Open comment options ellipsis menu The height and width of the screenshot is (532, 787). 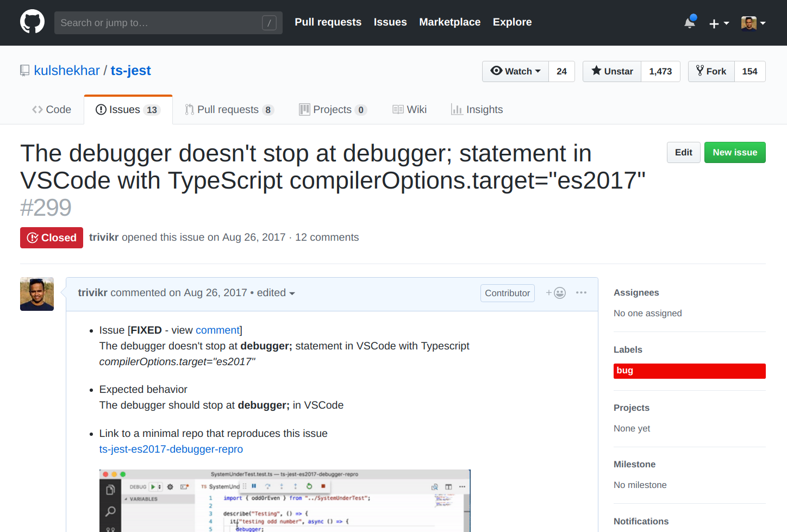click(581, 292)
